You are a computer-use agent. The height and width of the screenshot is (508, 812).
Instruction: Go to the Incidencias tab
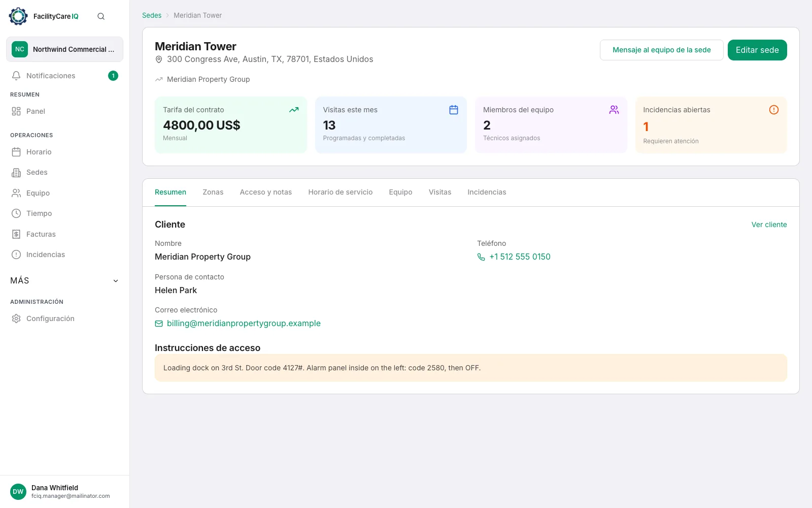pos(487,192)
